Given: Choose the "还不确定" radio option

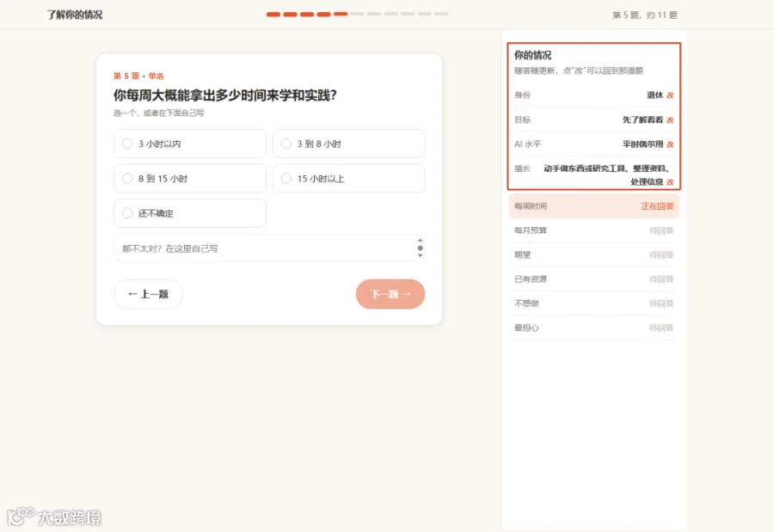Looking at the screenshot, I should [190, 213].
